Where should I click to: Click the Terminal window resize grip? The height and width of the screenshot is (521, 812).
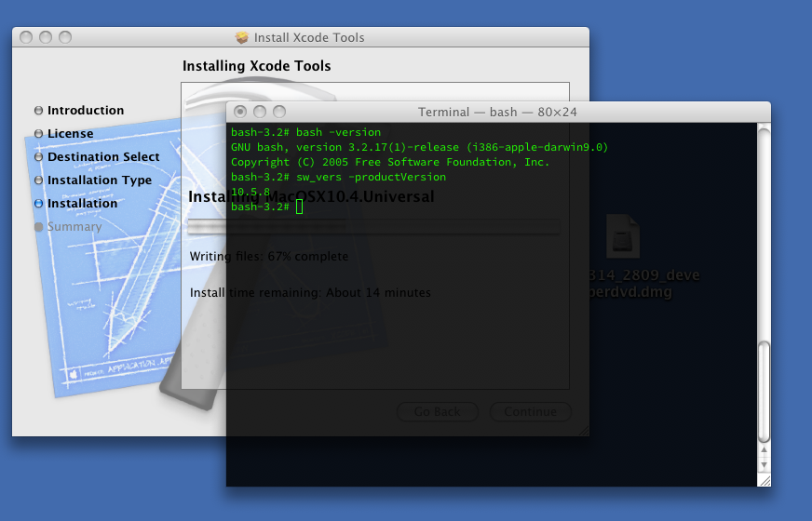tap(765, 481)
